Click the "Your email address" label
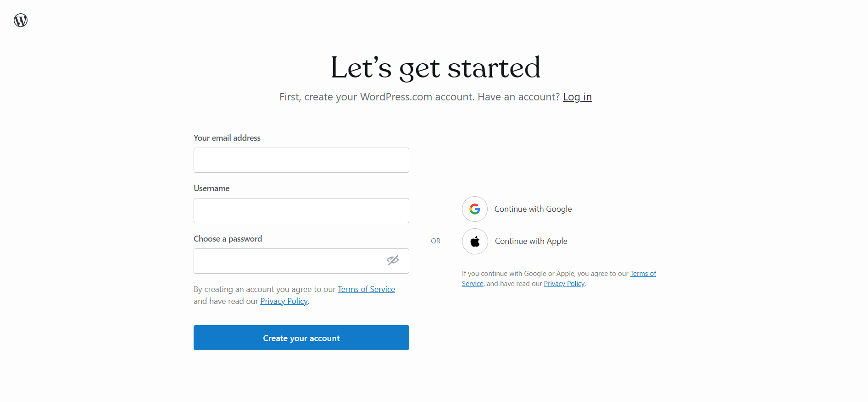 227,138
